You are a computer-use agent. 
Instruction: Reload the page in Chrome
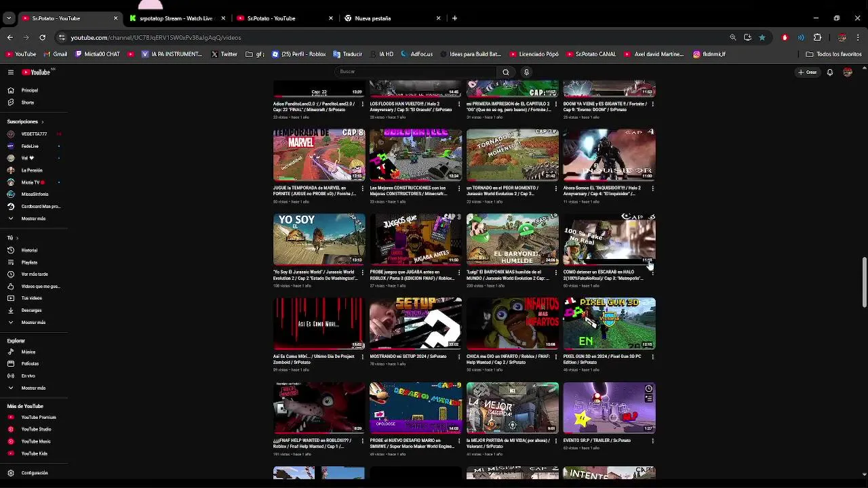pos(42,37)
